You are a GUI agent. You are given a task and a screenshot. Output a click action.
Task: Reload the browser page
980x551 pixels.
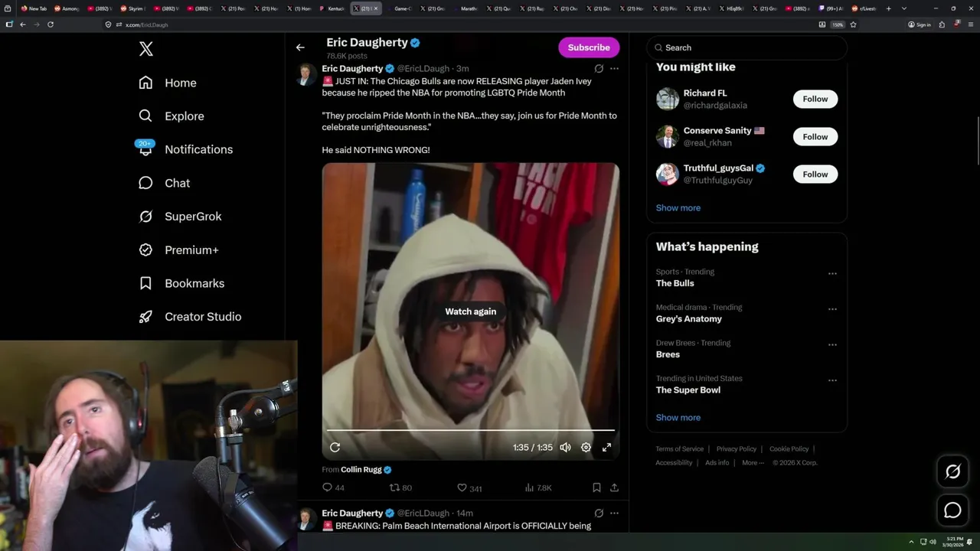tap(51, 24)
